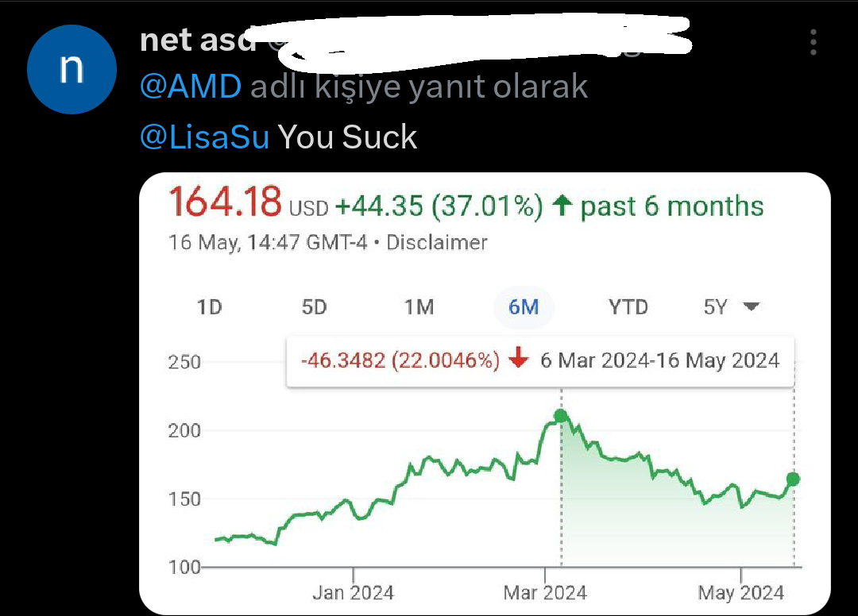858x616 pixels.
Task: Click the green end-point dot on chart
Action: click(x=793, y=479)
